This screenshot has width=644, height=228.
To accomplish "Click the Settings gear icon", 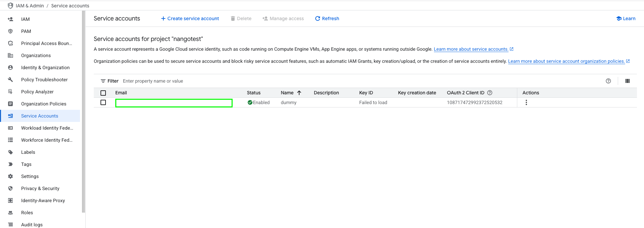I will 10,176.
